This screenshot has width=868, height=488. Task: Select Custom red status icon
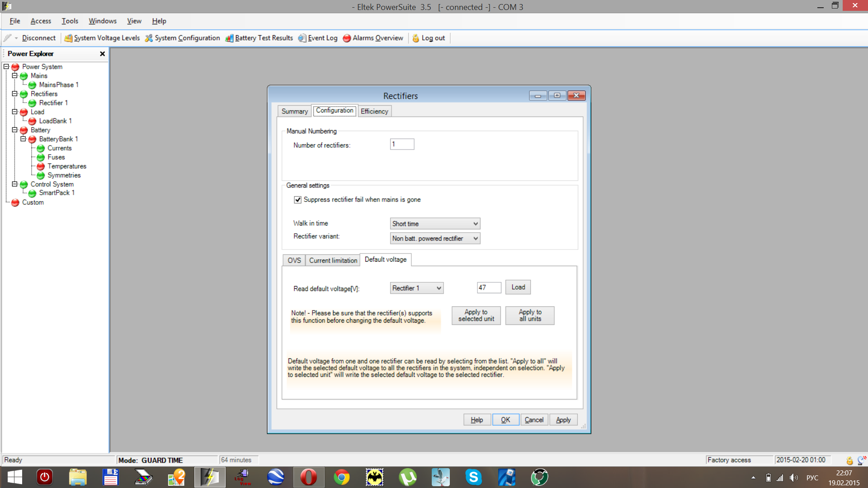point(15,202)
